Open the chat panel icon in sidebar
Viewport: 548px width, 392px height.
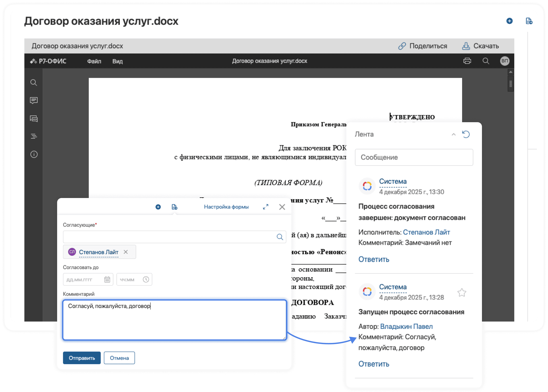tap(33, 119)
